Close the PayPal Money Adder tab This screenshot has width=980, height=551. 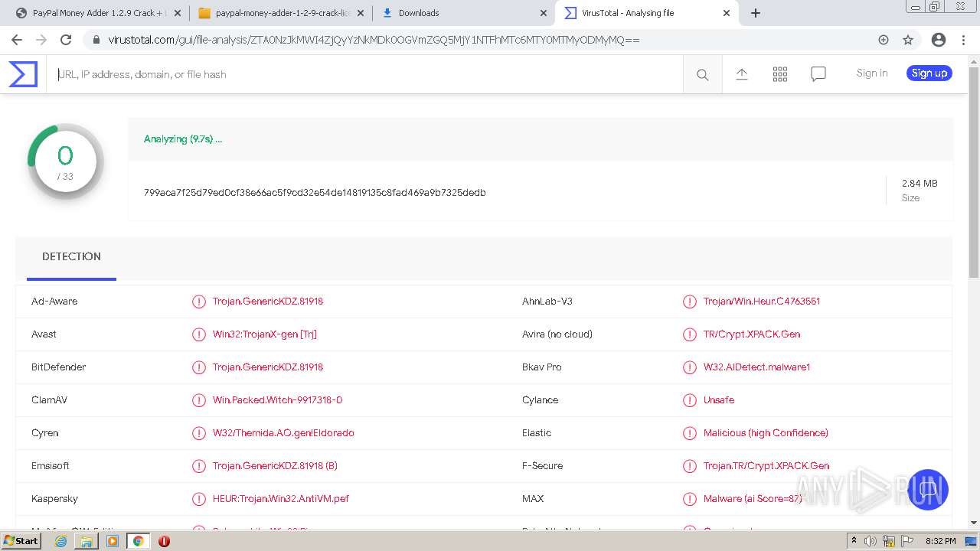[x=178, y=13]
